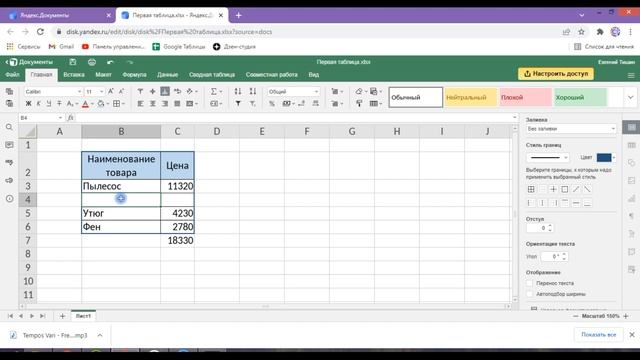Screen dimensions: 640x360
Task: Select the Лист1 sheet tab
Action: click(x=83, y=316)
